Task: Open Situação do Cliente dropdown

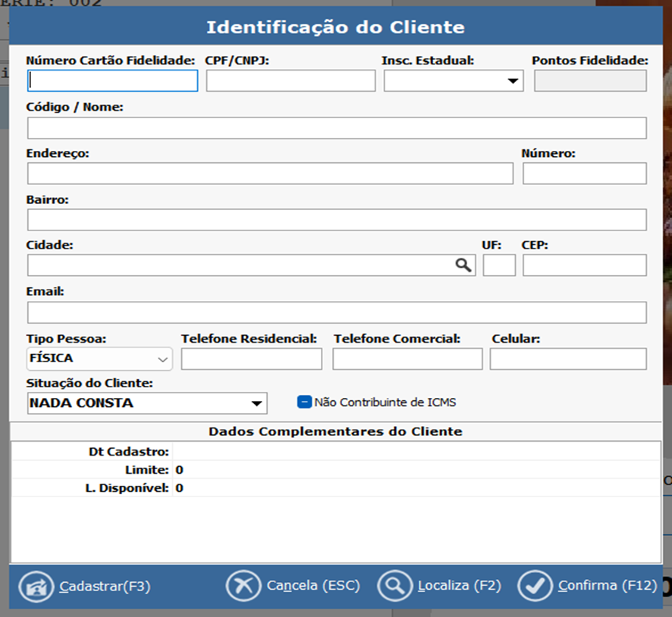Action: click(x=256, y=403)
